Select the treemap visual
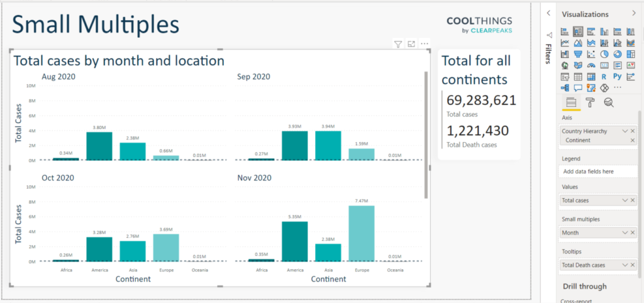Image resolution: width=644 pixels, height=303 pixels. [x=630, y=54]
